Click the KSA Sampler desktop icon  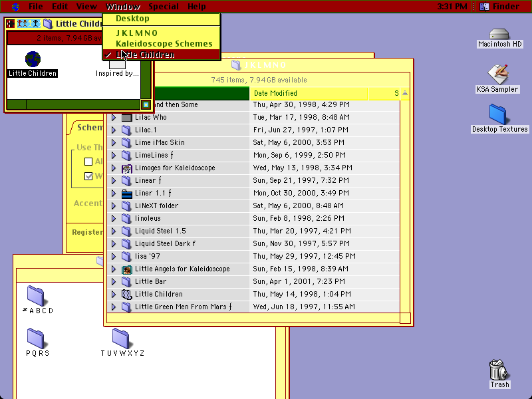pyautogui.click(x=497, y=74)
